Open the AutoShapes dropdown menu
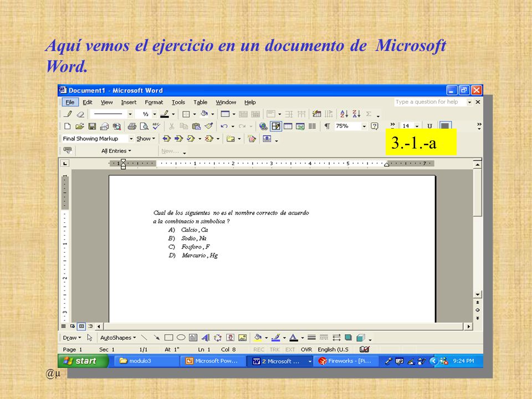 pos(117,337)
